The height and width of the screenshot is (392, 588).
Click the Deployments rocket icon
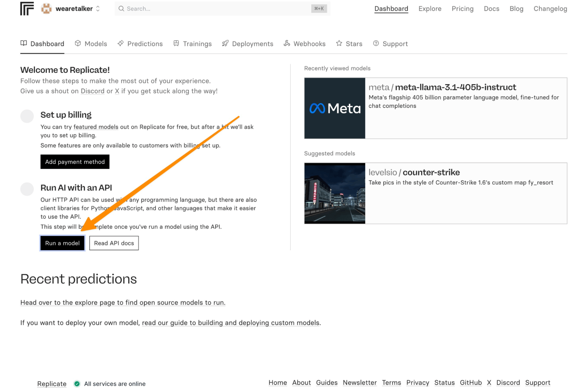coord(225,44)
